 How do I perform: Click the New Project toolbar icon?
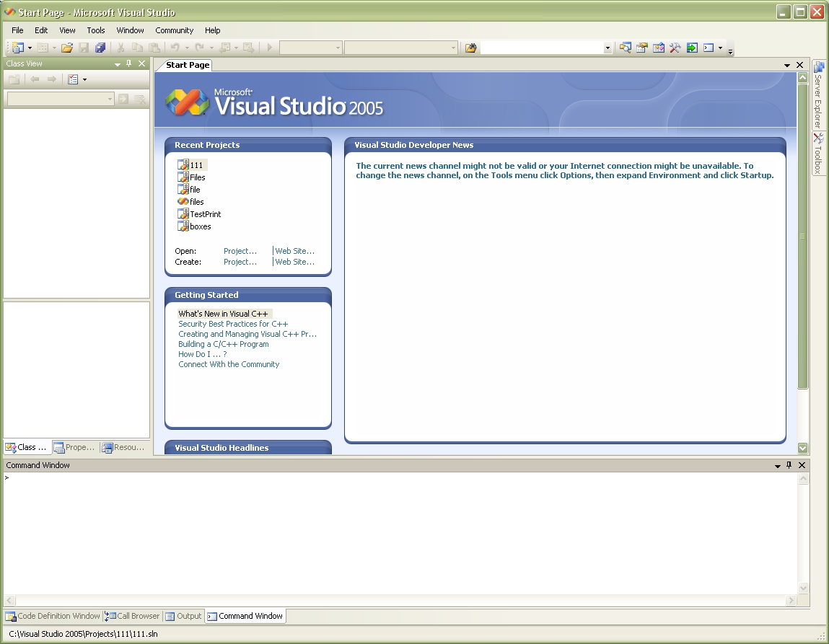point(18,48)
